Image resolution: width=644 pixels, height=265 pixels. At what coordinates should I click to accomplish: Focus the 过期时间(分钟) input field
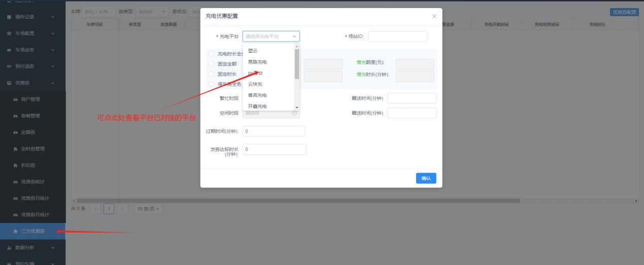pos(274,131)
